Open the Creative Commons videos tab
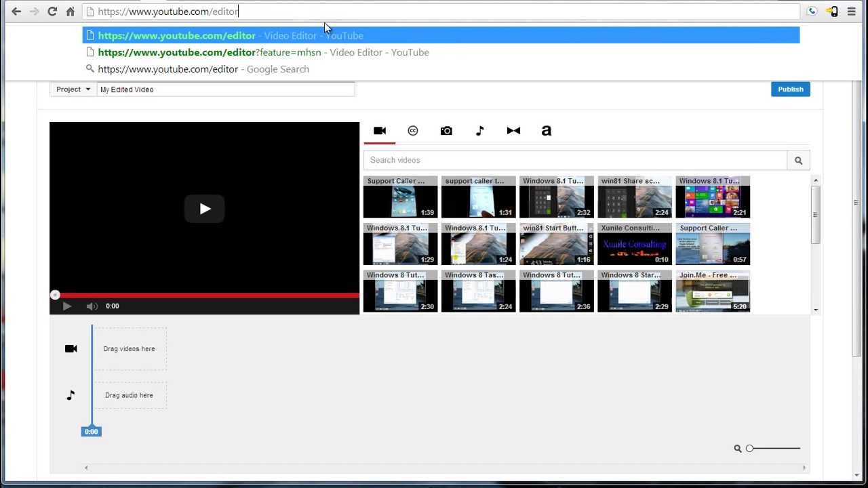 click(413, 131)
